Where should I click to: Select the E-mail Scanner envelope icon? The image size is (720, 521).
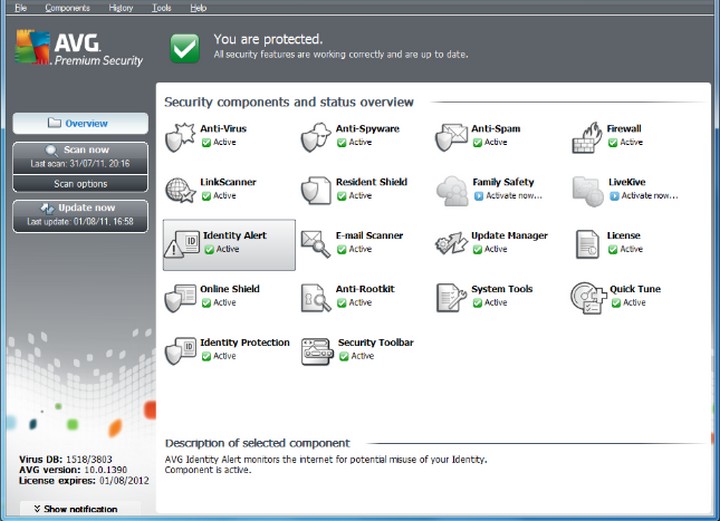tap(316, 243)
